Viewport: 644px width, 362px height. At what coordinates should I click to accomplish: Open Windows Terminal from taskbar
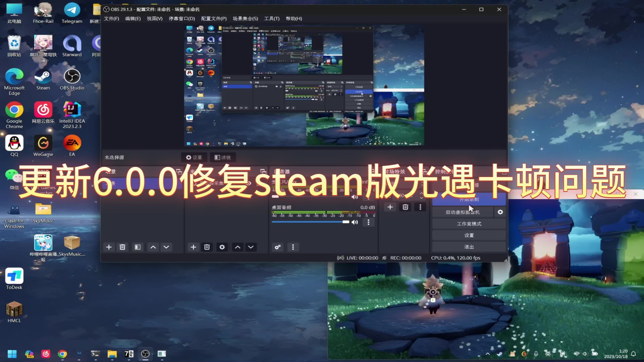click(95, 354)
